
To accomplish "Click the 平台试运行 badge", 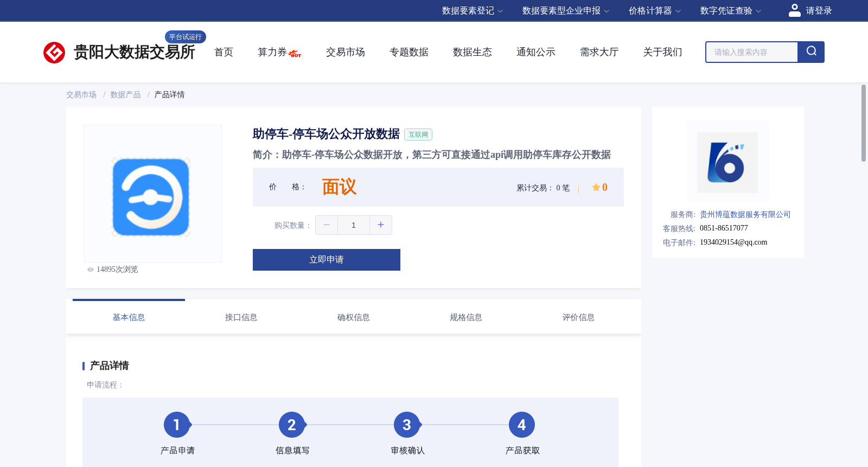I will click(186, 37).
